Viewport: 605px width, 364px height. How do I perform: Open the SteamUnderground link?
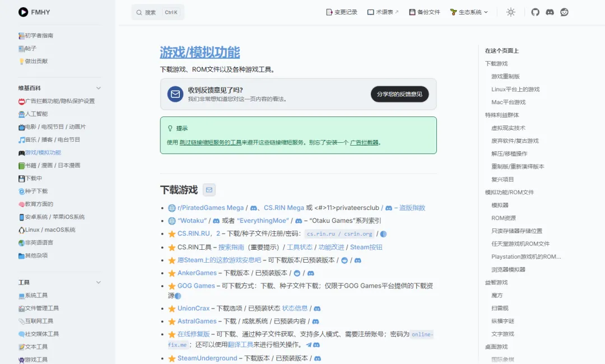click(207, 358)
